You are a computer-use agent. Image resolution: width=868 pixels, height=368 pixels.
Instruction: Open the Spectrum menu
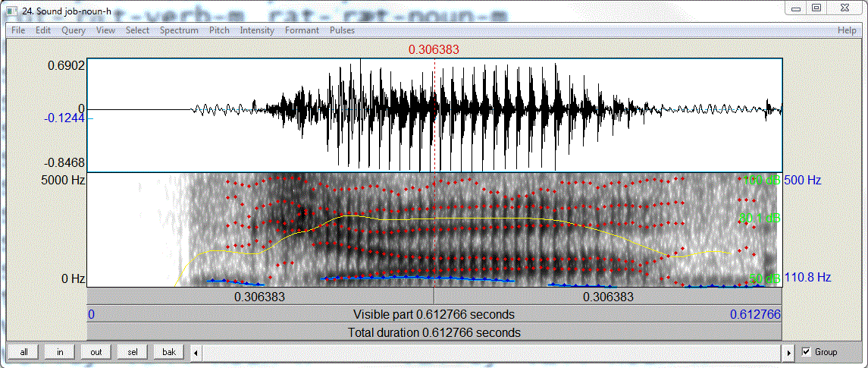179,30
